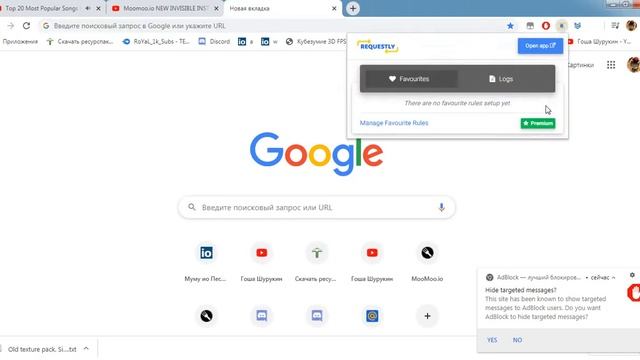This screenshot has height=360, width=640.
Task: Click the Requestly logo
Action: pos(378,47)
